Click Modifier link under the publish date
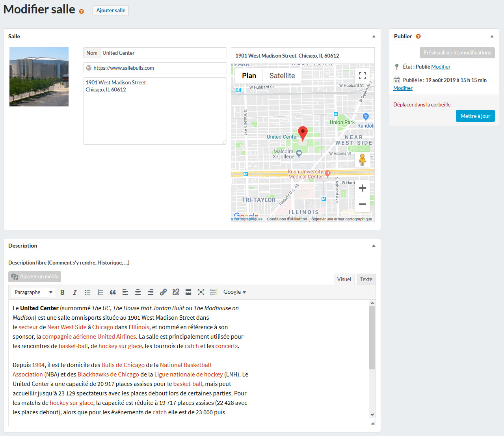 403,88
